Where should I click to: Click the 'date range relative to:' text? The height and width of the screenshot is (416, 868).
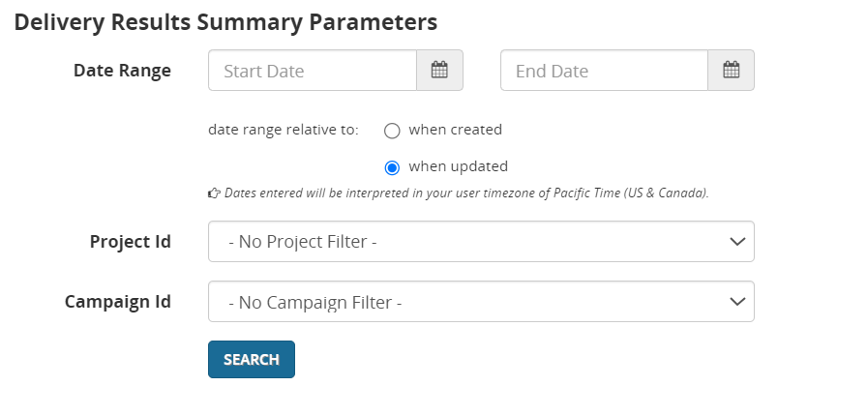(284, 130)
